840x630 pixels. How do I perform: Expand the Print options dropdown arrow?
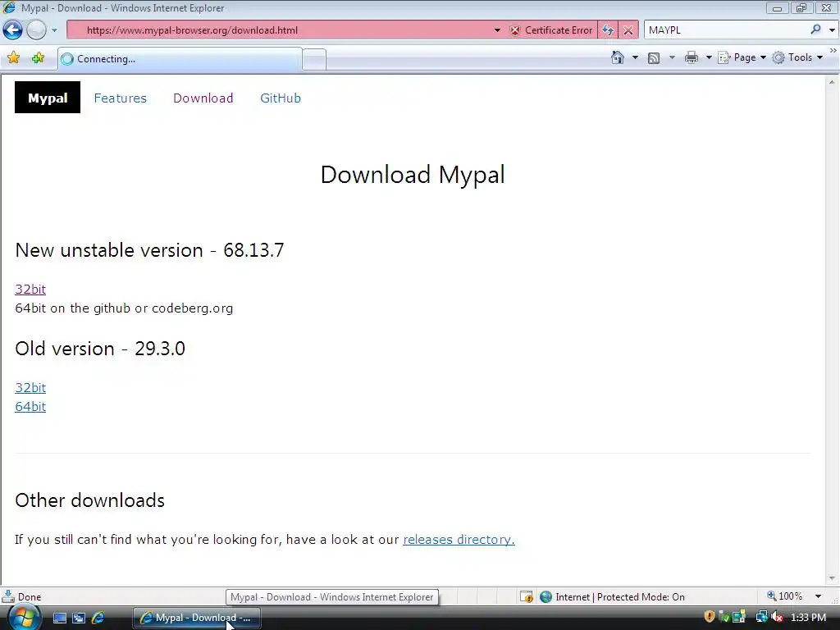[x=708, y=57]
